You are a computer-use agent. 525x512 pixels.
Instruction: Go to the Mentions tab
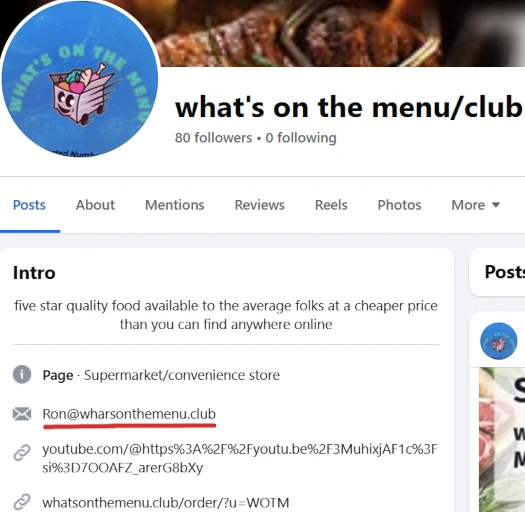coord(174,205)
